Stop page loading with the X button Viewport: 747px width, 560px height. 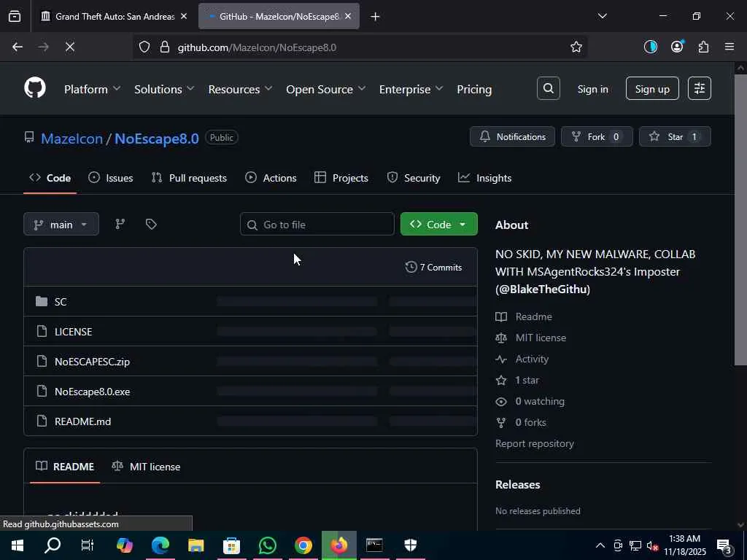tap(69, 47)
